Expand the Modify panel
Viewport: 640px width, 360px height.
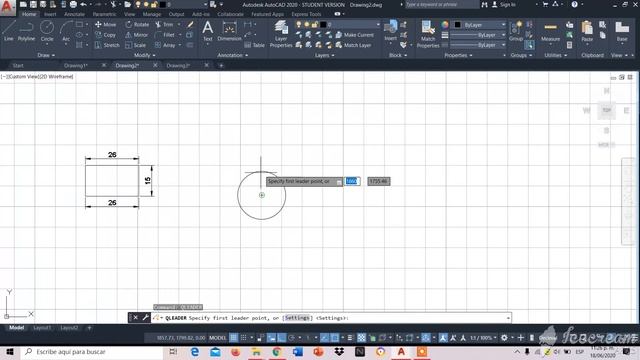[144, 55]
